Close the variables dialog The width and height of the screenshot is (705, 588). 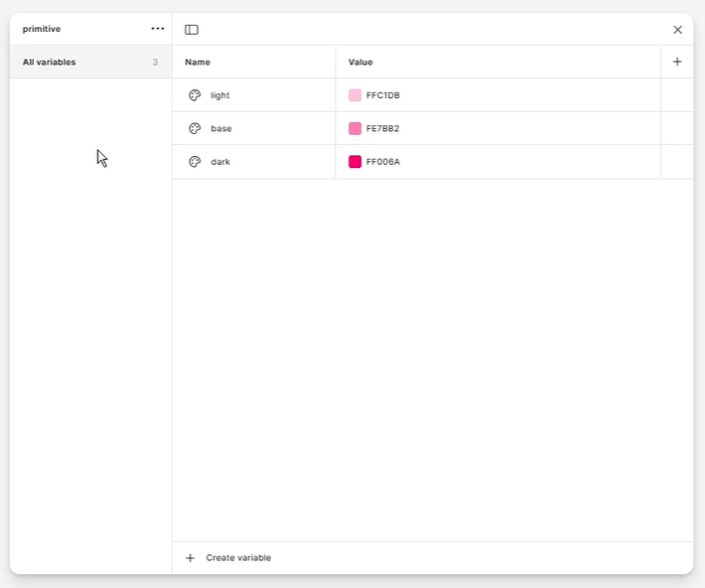(x=677, y=30)
